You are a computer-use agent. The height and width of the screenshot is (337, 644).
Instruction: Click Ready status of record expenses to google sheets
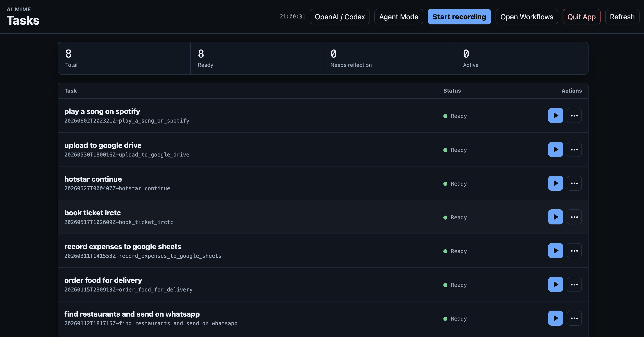455,252
